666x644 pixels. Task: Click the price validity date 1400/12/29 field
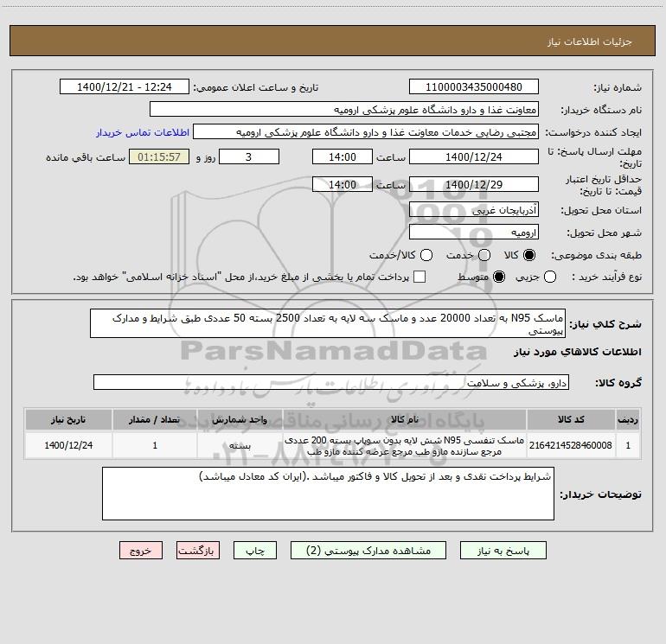tap(474, 184)
